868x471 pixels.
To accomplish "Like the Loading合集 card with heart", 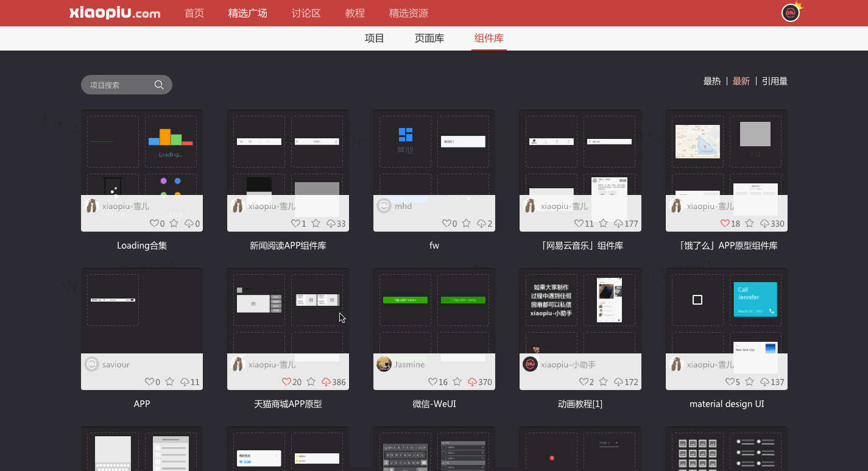I will [x=154, y=224].
